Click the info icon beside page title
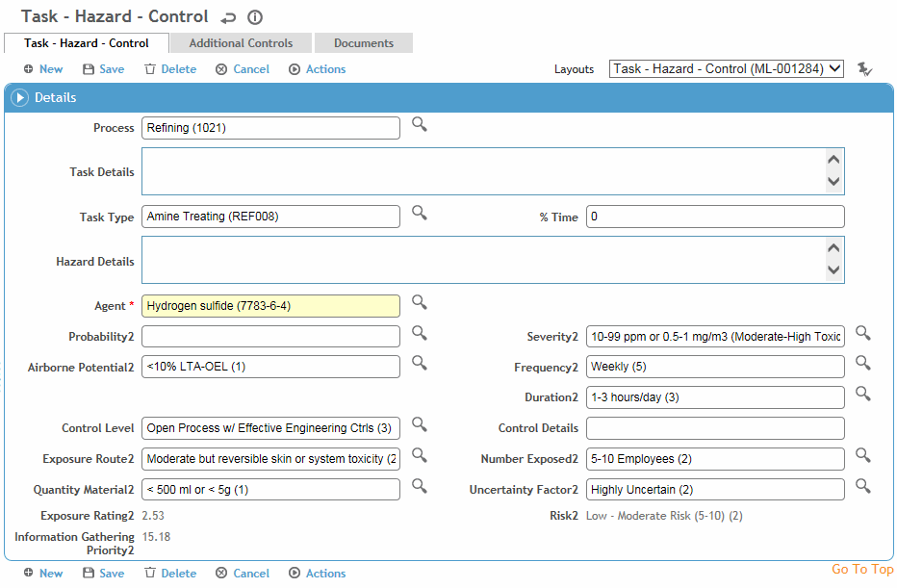The height and width of the screenshot is (588, 897). pos(255,17)
